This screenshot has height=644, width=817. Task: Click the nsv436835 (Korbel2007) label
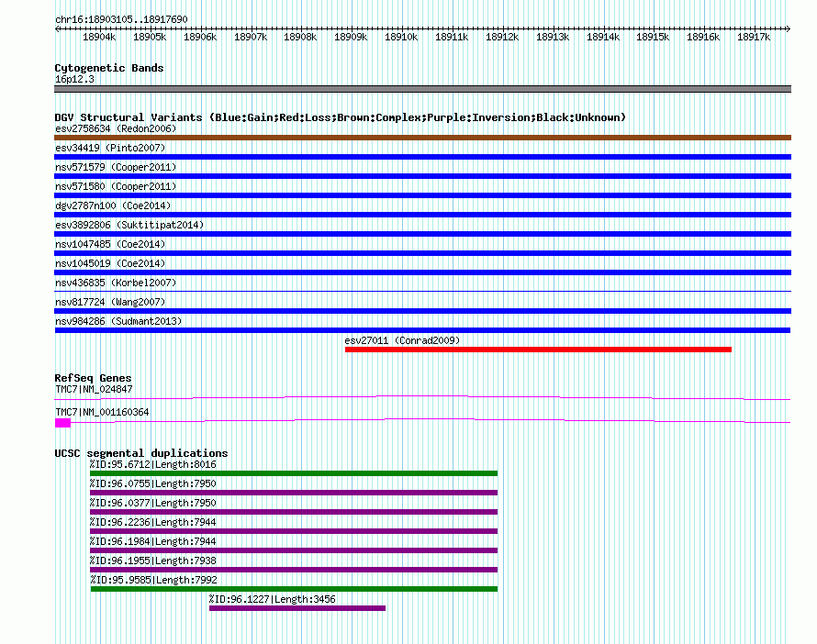(116, 283)
